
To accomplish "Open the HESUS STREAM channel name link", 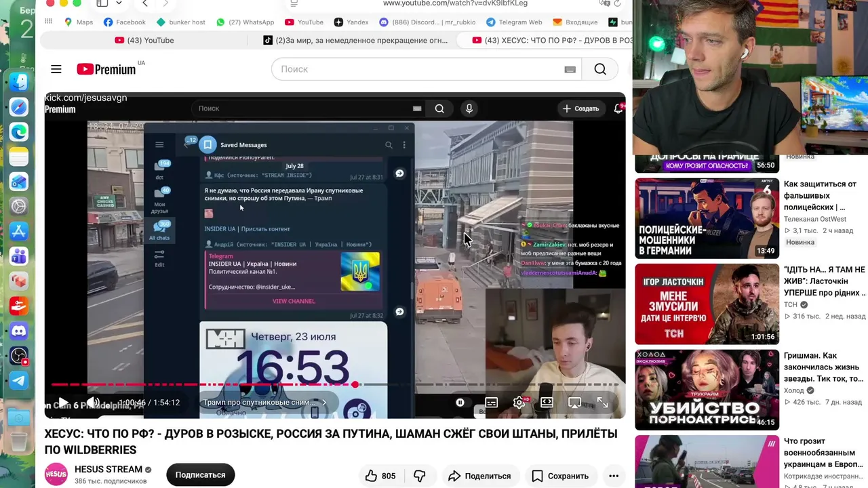I will 108,469.
